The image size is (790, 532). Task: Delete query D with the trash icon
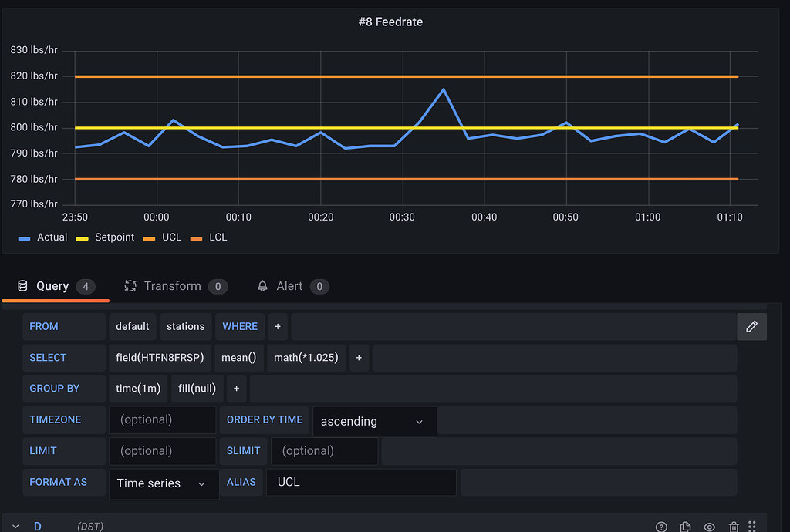[x=734, y=527]
